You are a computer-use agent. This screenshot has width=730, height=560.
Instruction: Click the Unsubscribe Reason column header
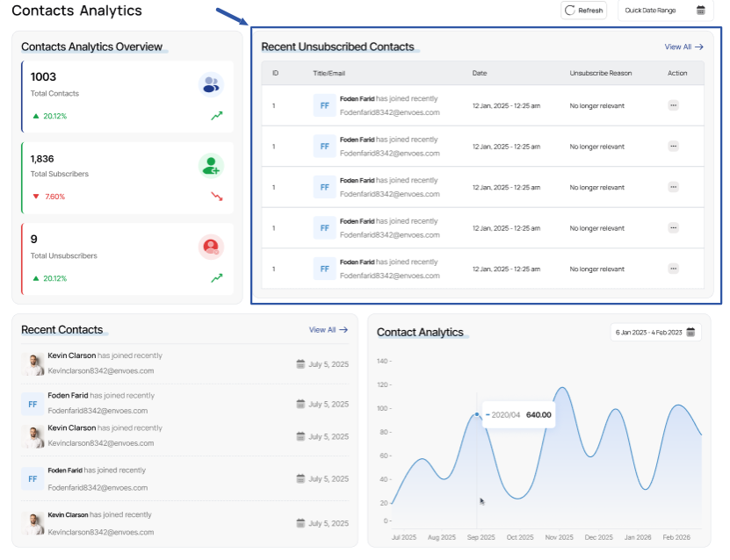(x=600, y=73)
